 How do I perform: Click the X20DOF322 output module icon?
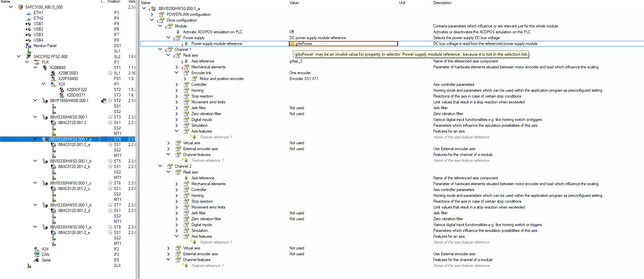tap(62, 90)
